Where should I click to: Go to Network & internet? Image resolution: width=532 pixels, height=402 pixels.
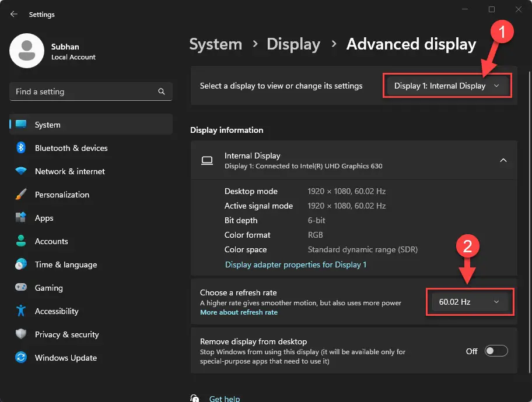pos(91,171)
